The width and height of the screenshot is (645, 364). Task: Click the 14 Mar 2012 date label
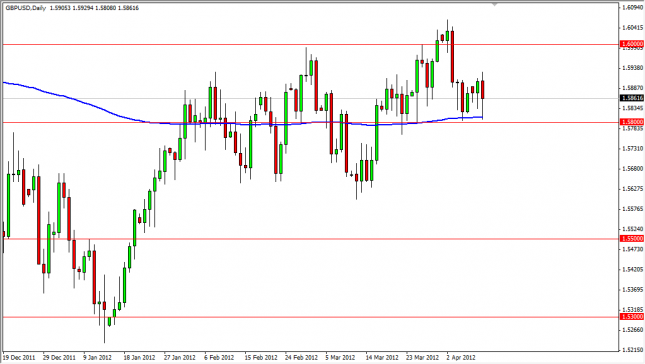(x=382, y=357)
